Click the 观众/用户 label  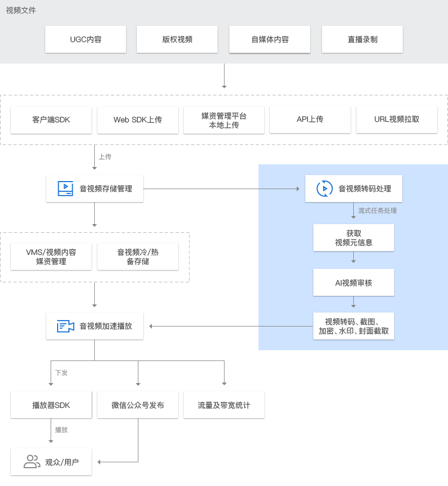coord(62,462)
